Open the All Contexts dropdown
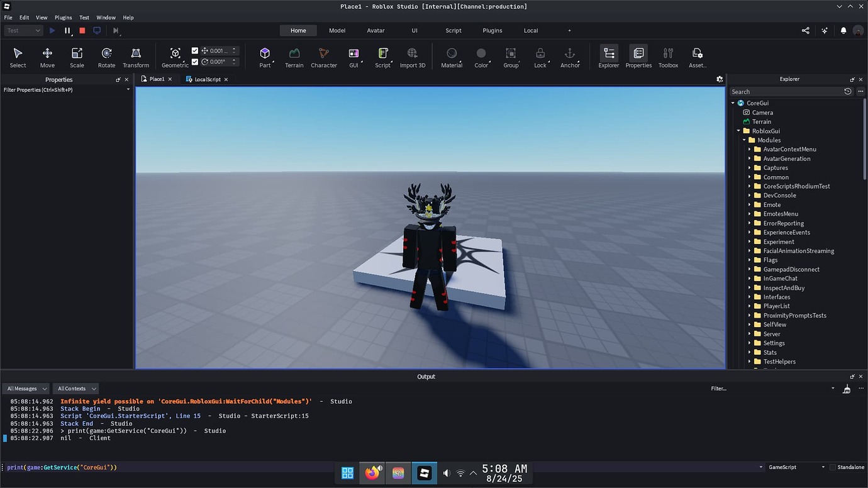868x488 pixels. point(75,389)
